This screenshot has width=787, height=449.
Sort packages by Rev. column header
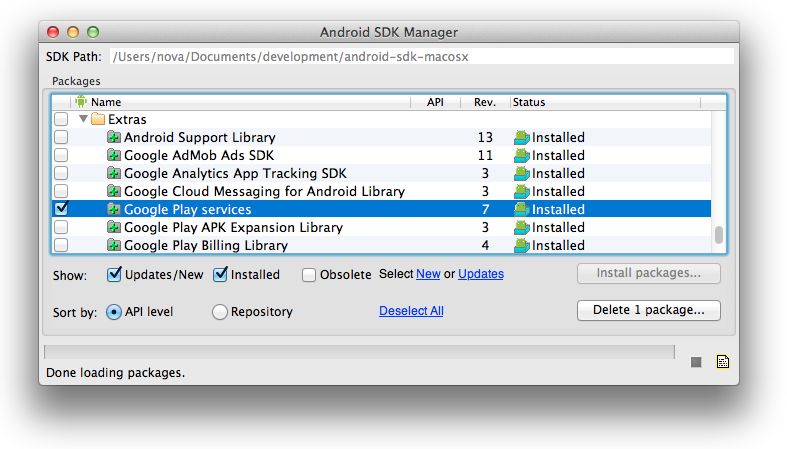tap(485, 102)
